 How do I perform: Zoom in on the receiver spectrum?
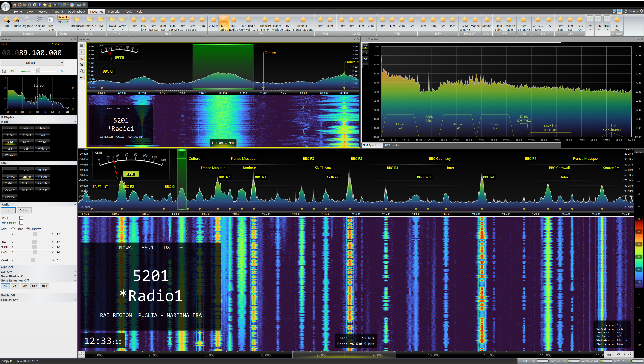pyautogui.click(x=82, y=65)
